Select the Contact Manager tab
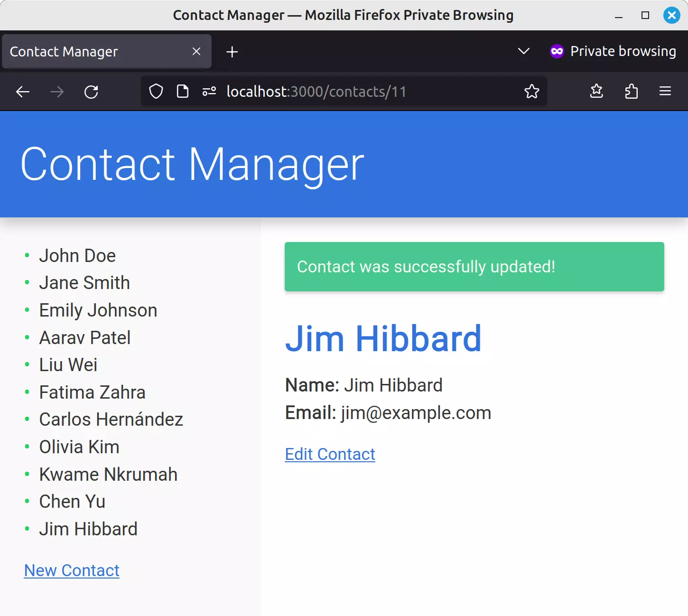This screenshot has width=688, height=616. tap(107, 51)
